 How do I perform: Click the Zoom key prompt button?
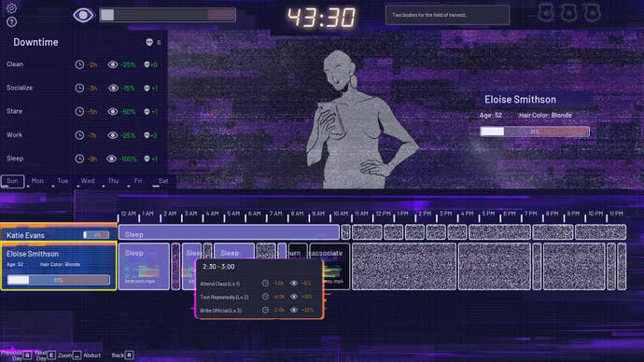77,355
